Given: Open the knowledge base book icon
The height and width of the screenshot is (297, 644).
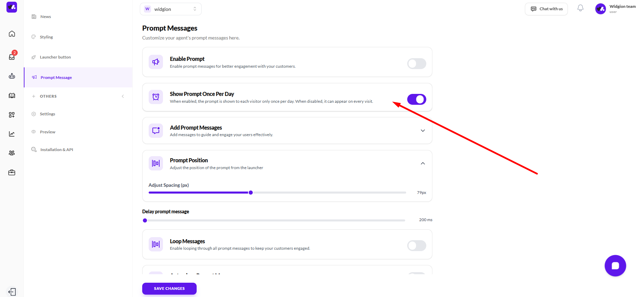Looking at the screenshot, I should point(12,96).
